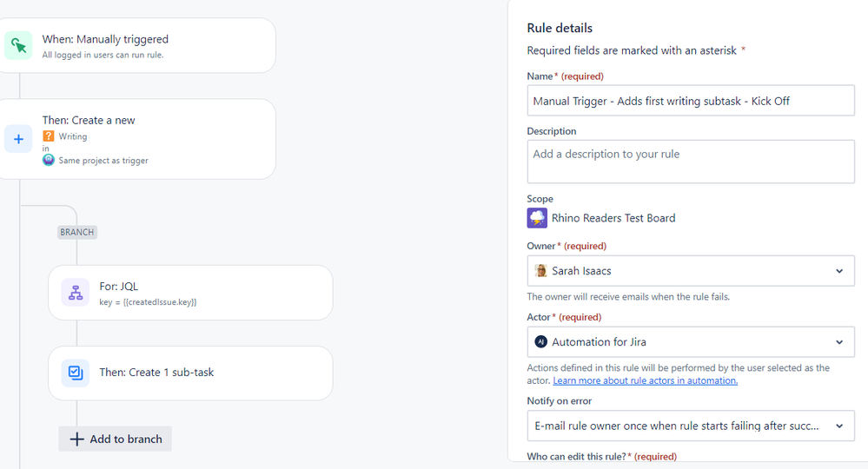Click the orange Writing issue type icon

point(49,136)
